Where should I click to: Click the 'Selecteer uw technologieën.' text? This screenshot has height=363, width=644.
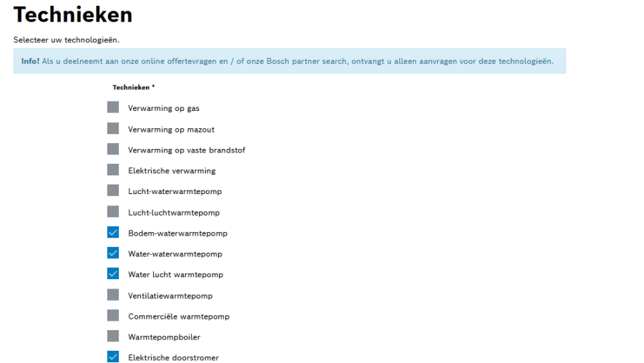coord(67,40)
